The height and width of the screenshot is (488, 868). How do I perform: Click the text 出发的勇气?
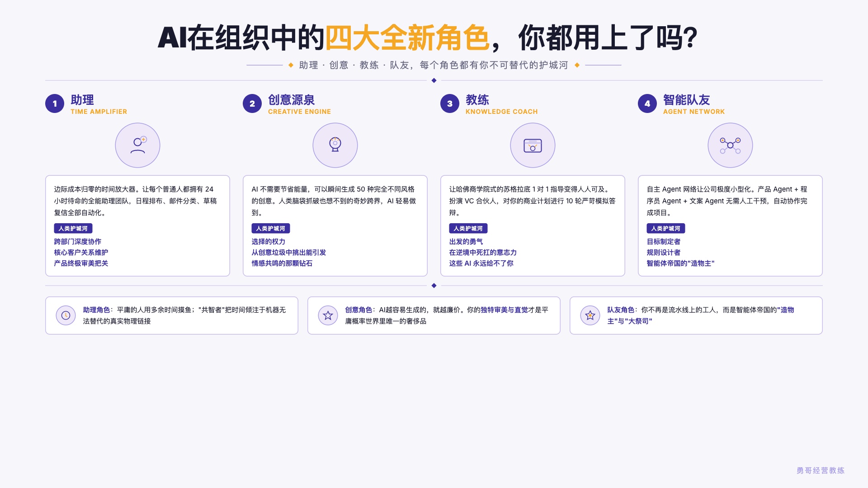click(466, 242)
